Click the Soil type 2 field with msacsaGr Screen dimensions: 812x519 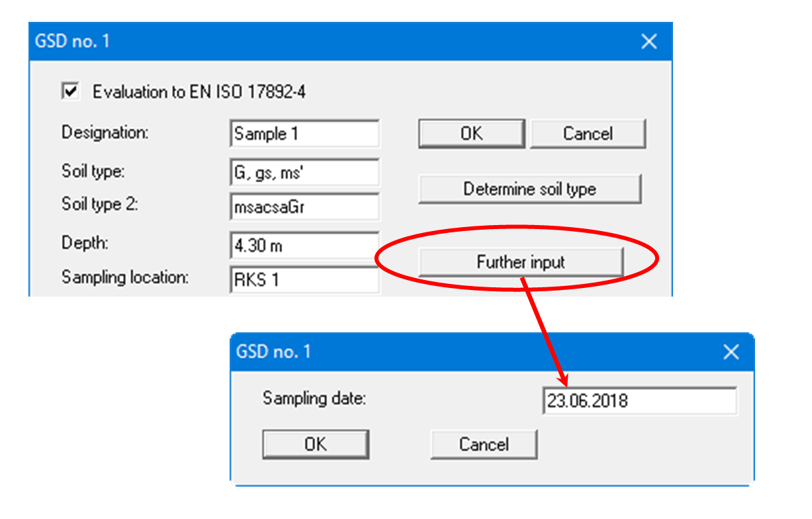[304, 207]
